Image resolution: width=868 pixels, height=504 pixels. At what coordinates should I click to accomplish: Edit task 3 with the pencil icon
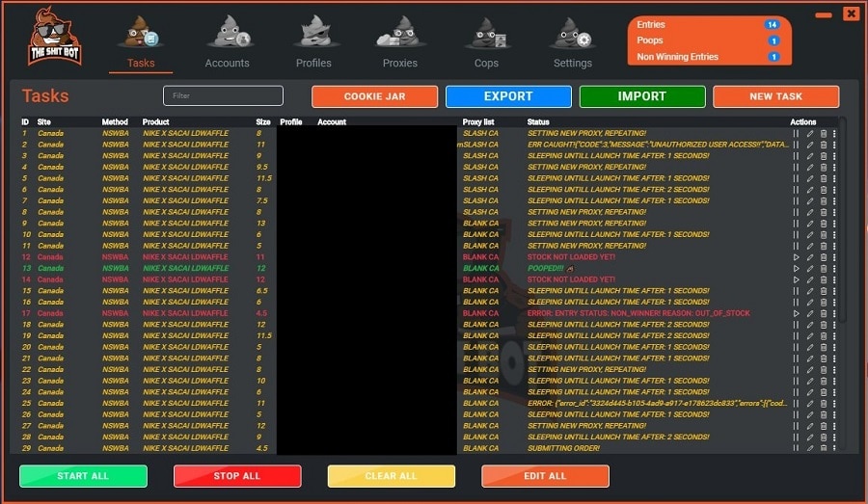pyautogui.click(x=810, y=156)
